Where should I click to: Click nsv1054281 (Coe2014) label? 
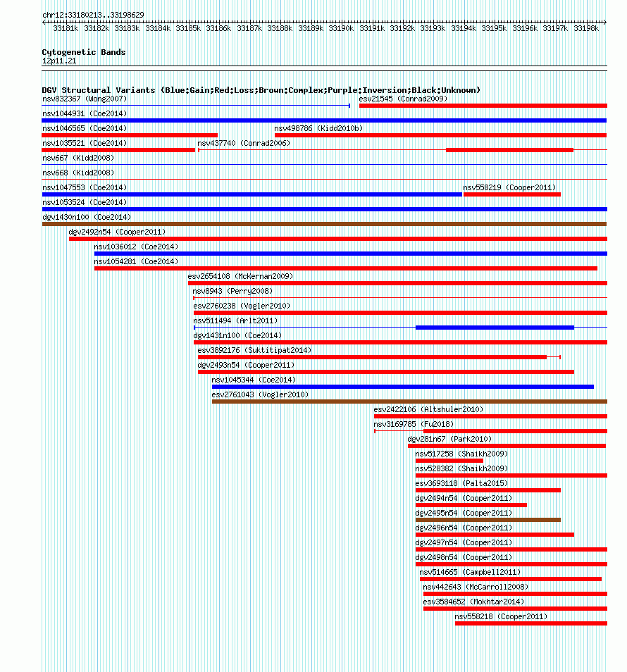coord(136,261)
